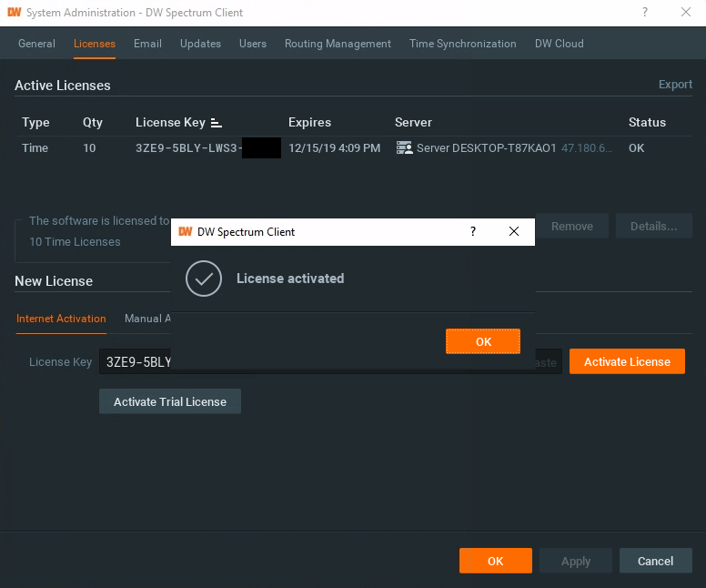Open the Users tab
Viewport: 706px width, 588px height.
coord(253,44)
